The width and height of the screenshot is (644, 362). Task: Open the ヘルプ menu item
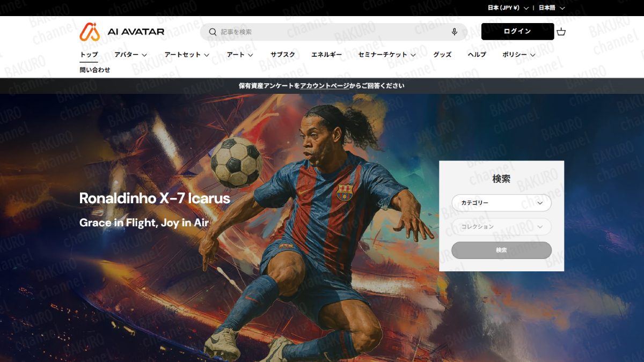(x=477, y=55)
